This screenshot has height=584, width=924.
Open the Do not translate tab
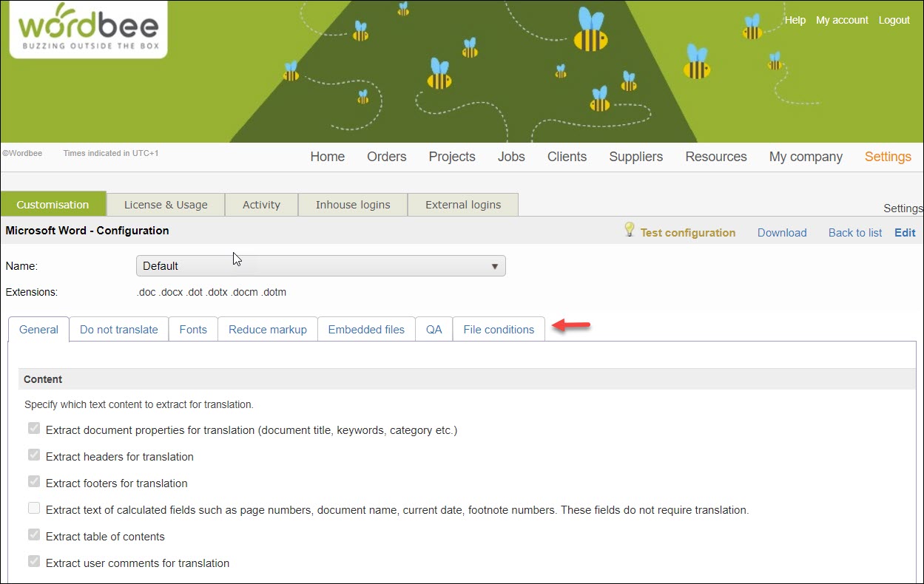coord(118,330)
